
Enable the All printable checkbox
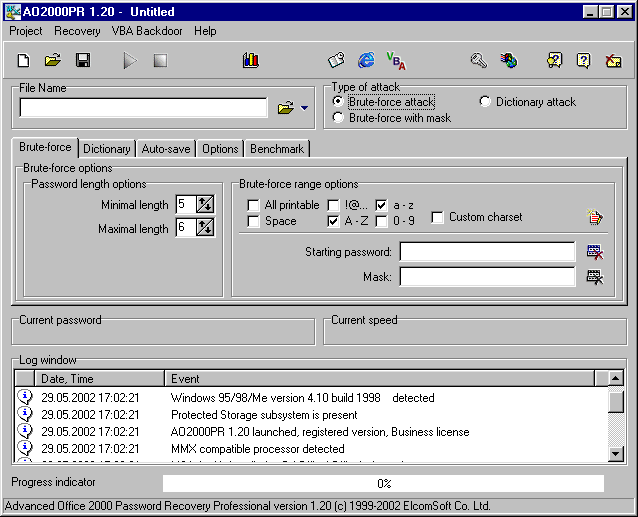[253, 205]
